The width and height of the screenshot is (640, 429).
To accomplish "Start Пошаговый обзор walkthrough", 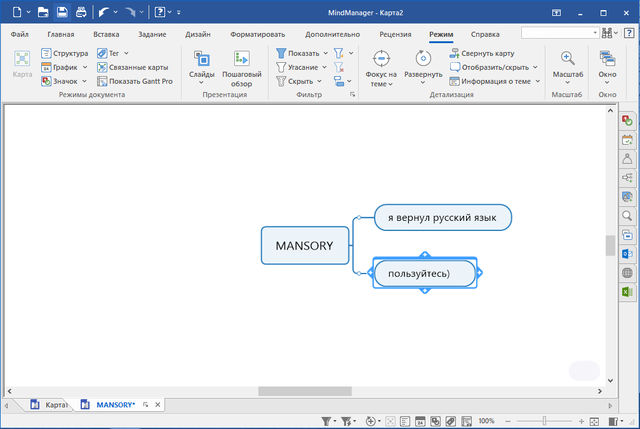I will [x=242, y=69].
